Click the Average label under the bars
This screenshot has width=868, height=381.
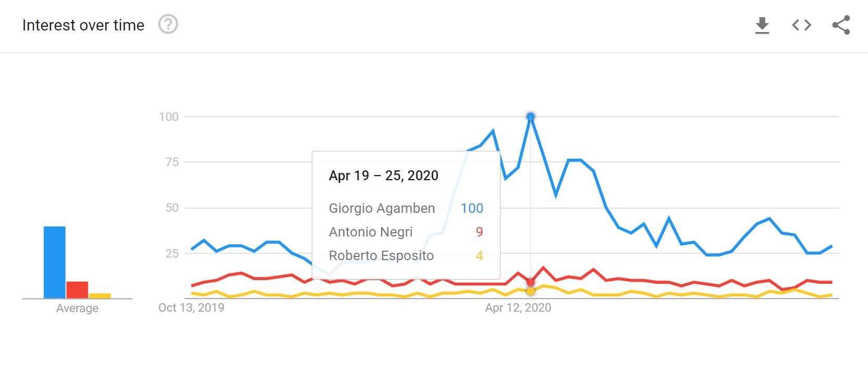pos(77,308)
